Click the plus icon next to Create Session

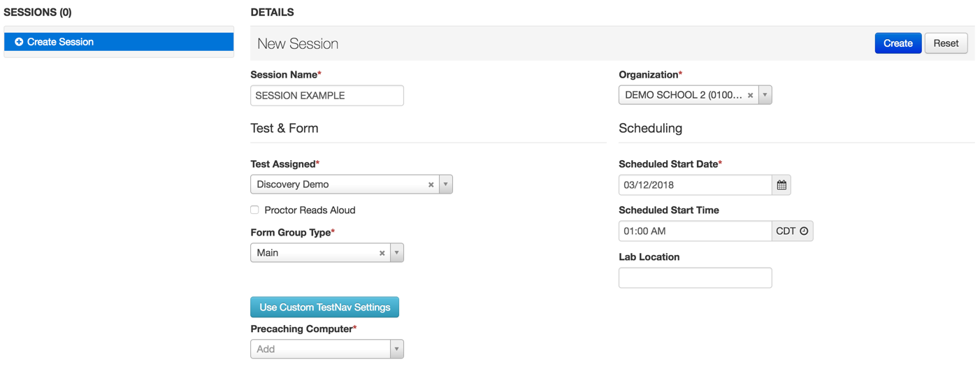(x=19, y=42)
